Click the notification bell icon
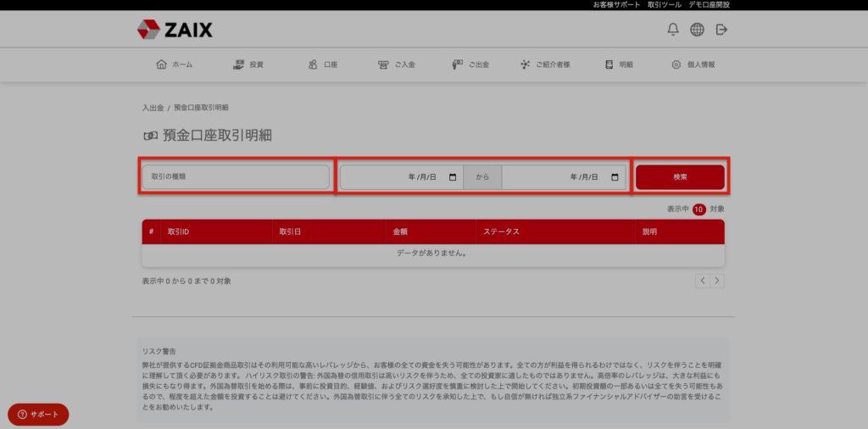 pos(673,30)
